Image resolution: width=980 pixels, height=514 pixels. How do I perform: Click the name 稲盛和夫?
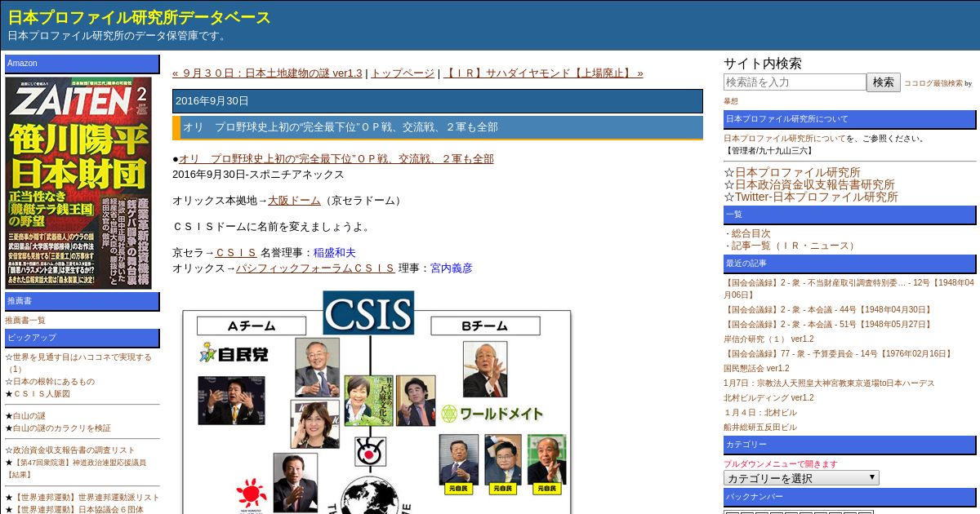(335, 252)
